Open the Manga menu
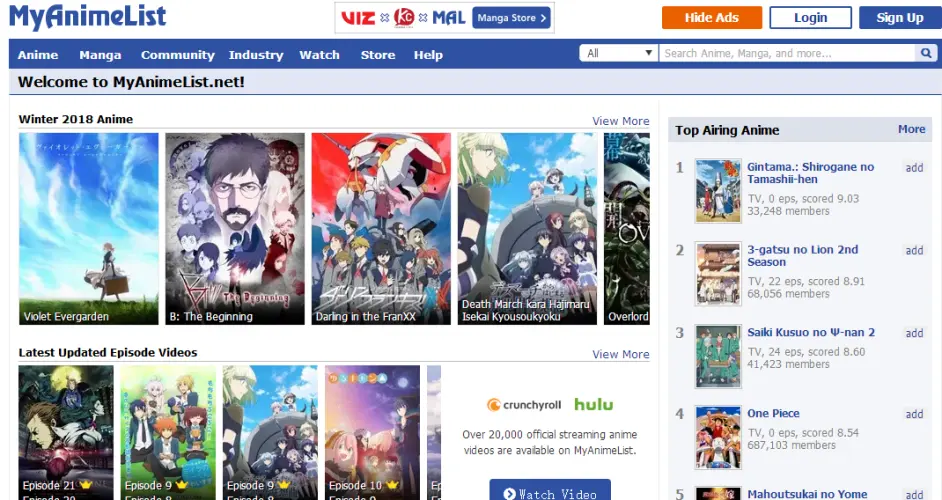 100,55
